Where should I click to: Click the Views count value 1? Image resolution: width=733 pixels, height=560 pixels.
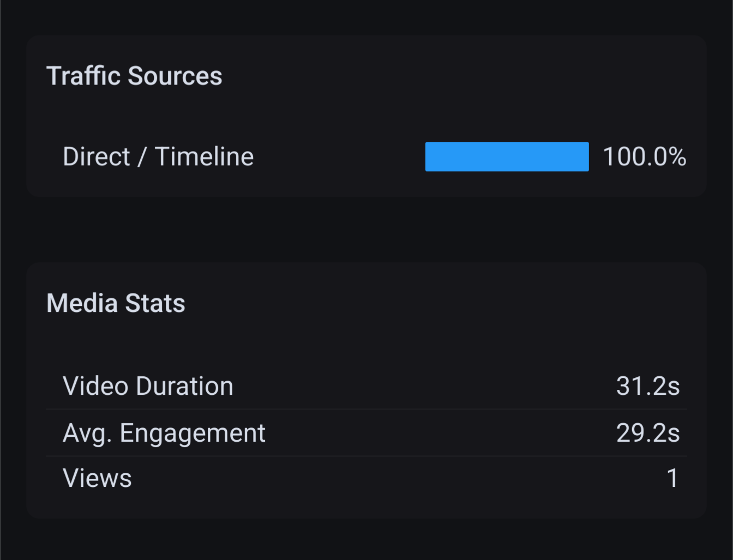pyautogui.click(x=673, y=478)
